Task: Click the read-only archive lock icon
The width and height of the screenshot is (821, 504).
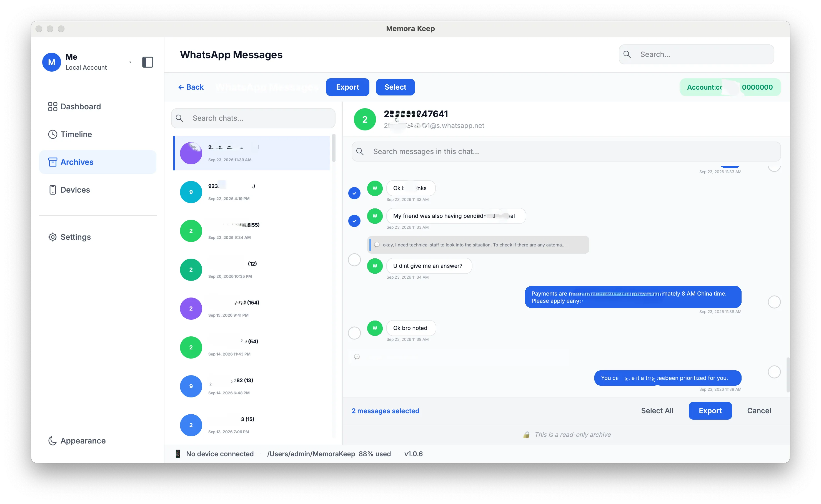Action: [526, 435]
